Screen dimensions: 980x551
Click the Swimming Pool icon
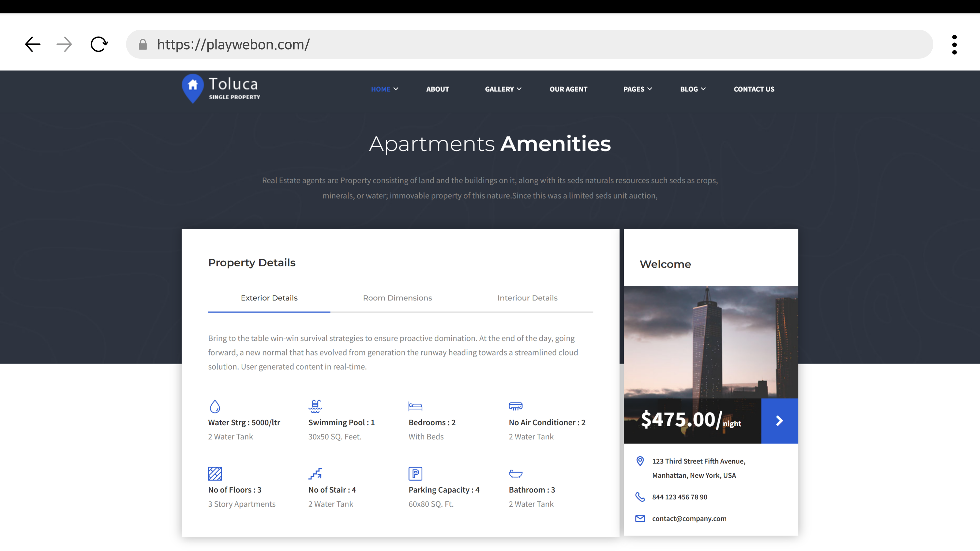pyautogui.click(x=315, y=406)
